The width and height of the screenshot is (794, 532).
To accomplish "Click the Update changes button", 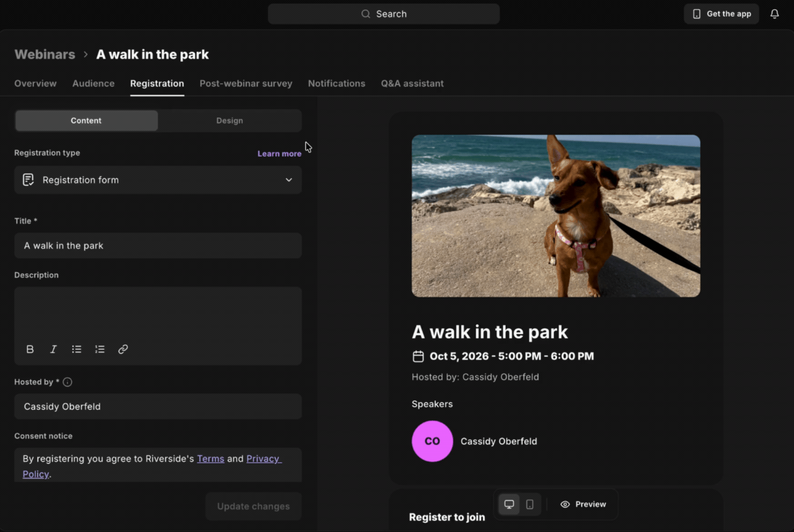I will [x=253, y=506].
